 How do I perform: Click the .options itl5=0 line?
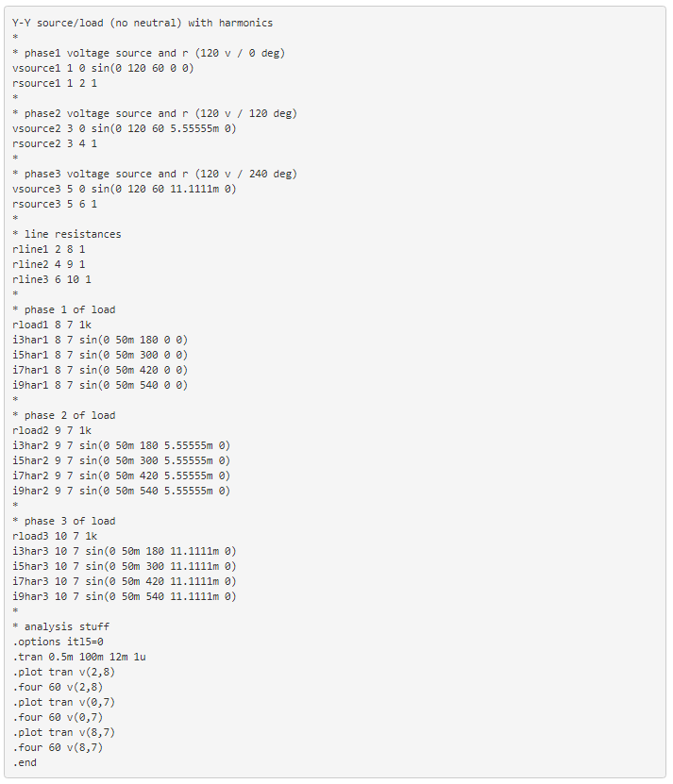59,642
